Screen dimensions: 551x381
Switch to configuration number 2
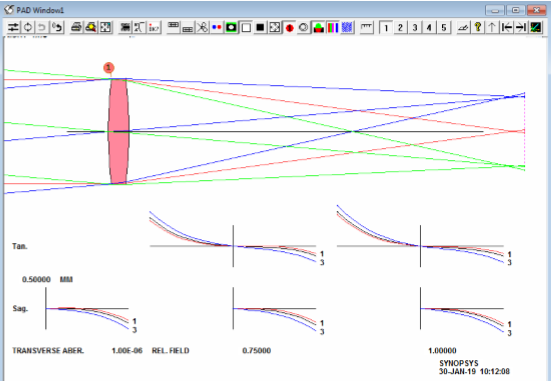click(x=400, y=27)
